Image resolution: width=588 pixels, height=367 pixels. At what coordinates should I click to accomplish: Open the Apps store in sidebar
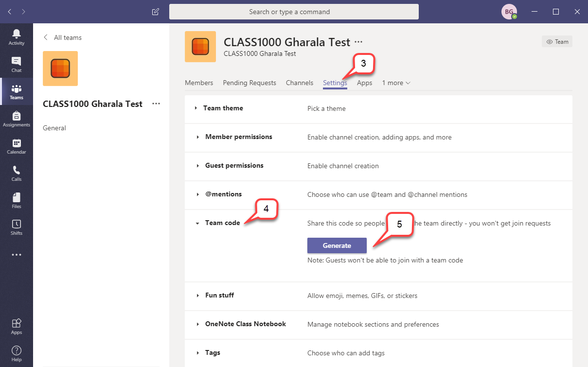pyautogui.click(x=17, y=327)
